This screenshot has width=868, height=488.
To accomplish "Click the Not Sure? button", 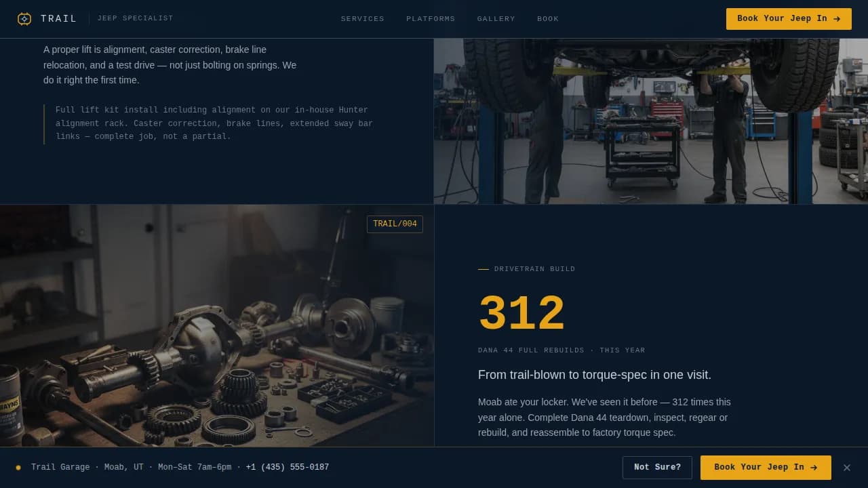I will [657, 468].
